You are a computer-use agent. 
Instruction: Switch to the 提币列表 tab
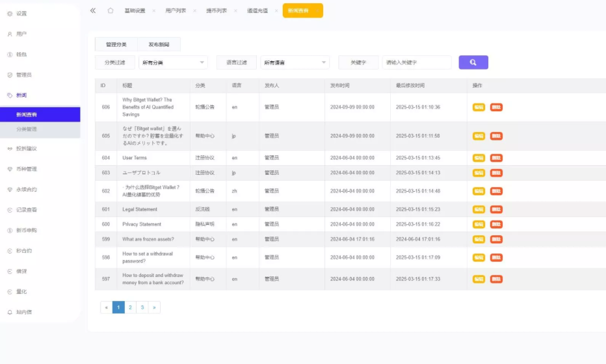click(x=217, y=11)
